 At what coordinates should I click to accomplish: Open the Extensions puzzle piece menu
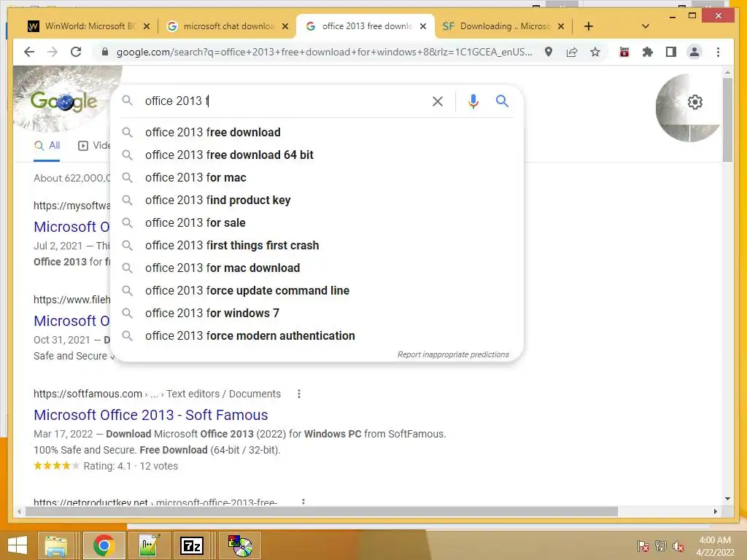pos(648,52)
